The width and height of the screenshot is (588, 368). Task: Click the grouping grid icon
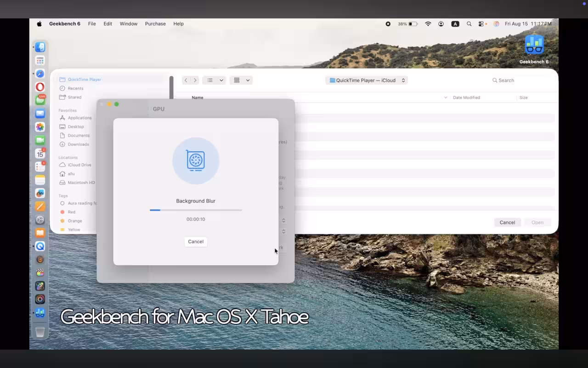click(x=237, y=80)
